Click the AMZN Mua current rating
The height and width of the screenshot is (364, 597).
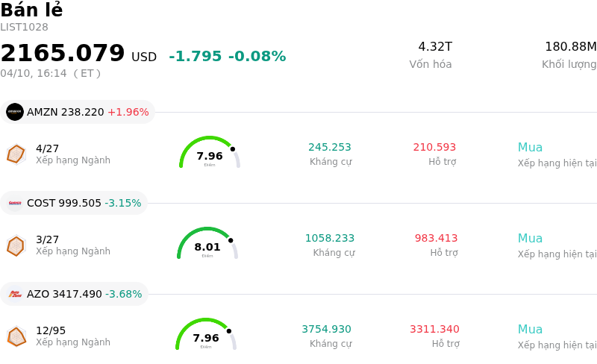(531, 148)
